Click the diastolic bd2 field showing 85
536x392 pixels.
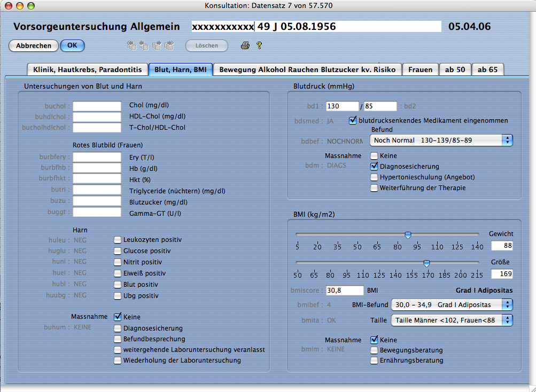coord(380,106)
